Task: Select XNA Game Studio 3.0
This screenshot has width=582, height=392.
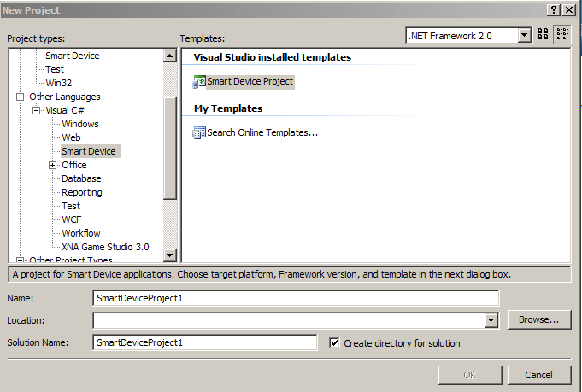Action: tap(105, 248)
